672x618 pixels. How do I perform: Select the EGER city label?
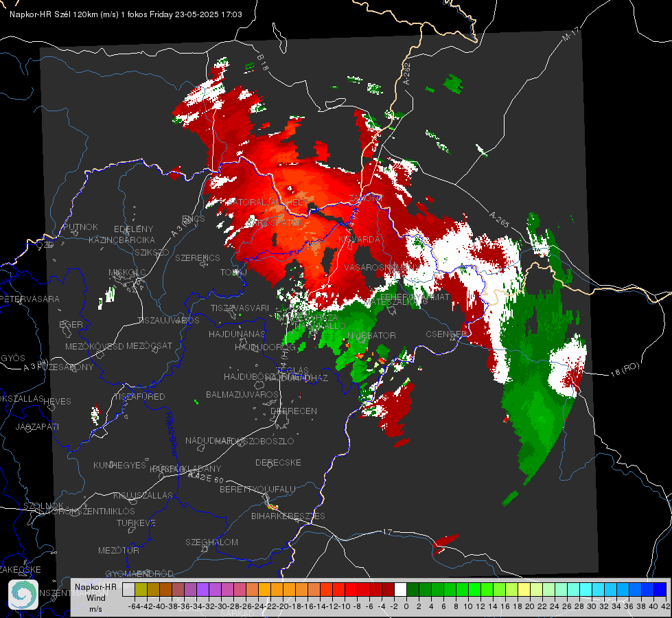click(x=71, y=324)
